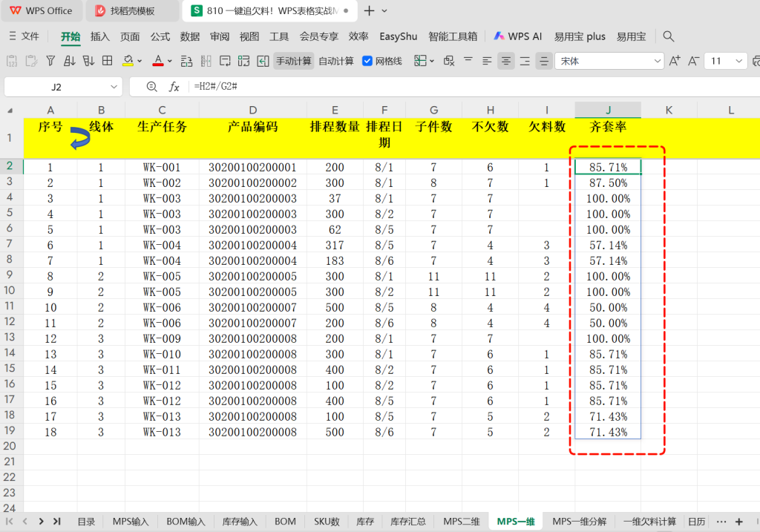Image resolution: width=760 pixels, height=532 pixels.
Task: Toggle middle vertical alignment
Action: tap(544, 61)
